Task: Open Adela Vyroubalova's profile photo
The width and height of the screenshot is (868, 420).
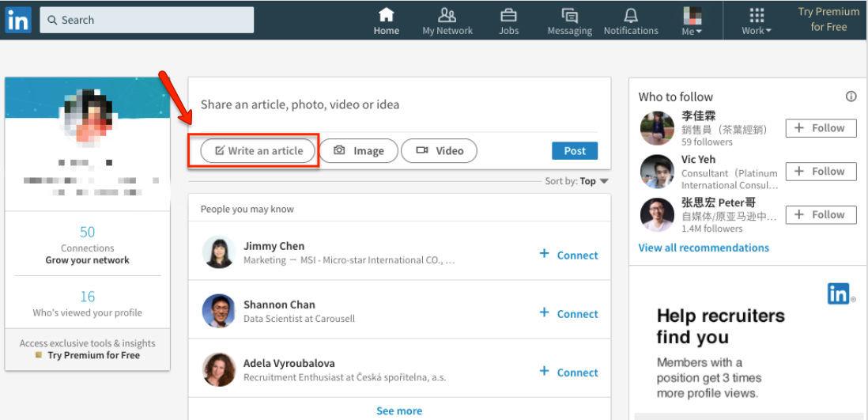Action: (x=219, y=369)
